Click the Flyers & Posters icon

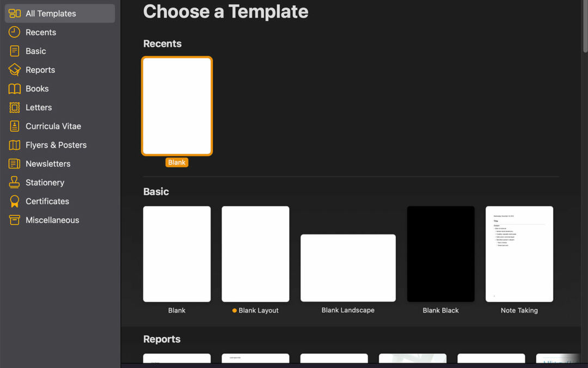tap(15, 145)
